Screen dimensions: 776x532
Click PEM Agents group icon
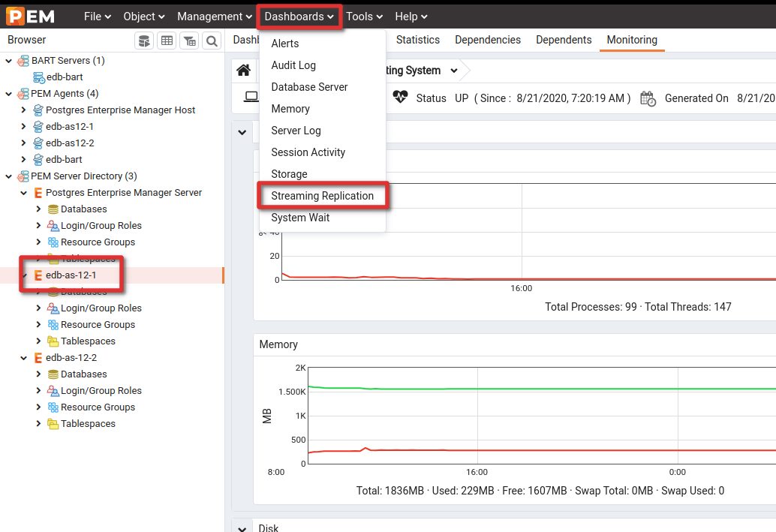pos(23,94)
